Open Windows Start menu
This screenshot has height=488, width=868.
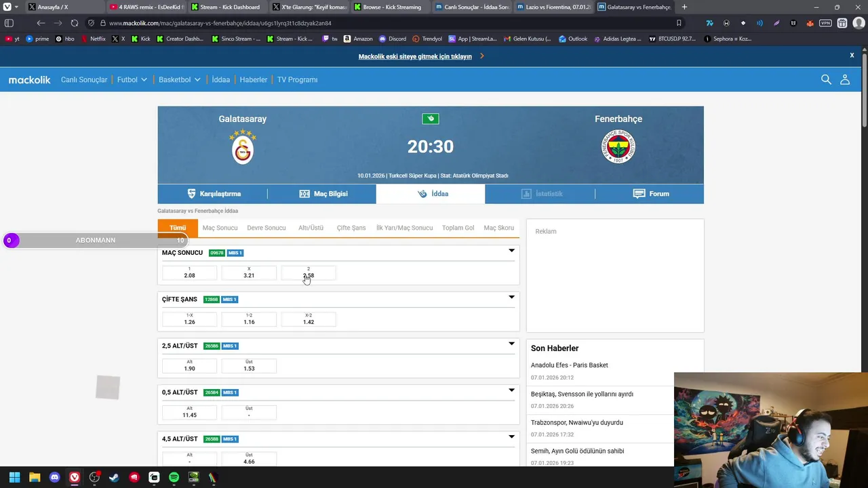pyautogui.click(x=14, y=477)
